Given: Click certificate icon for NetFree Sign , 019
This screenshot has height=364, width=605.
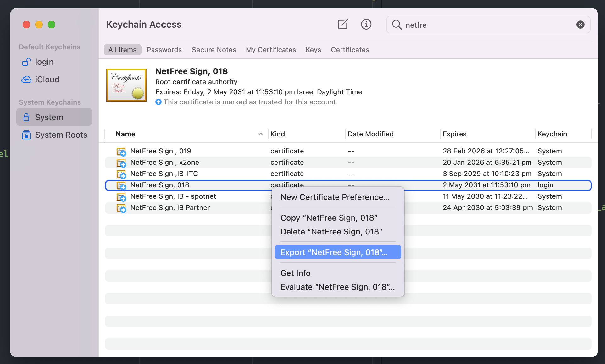Looking at the screenshot, I should pyautogui.click(x=121, y=152).
